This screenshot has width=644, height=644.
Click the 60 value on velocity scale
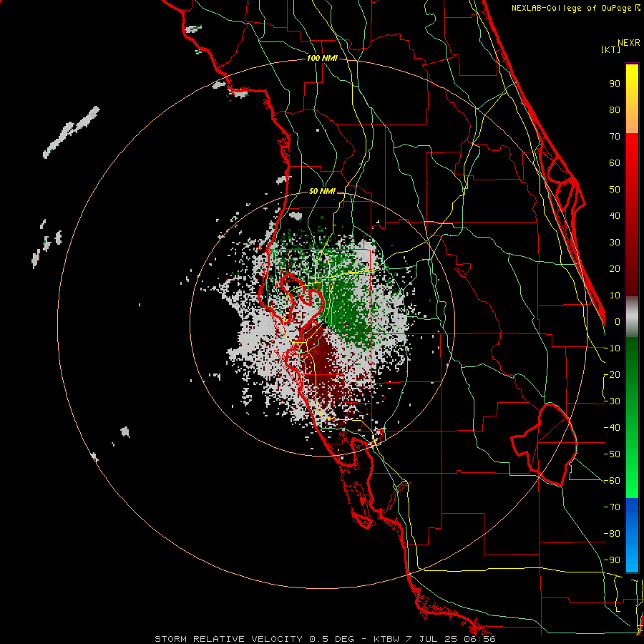[x=615, y=163]
